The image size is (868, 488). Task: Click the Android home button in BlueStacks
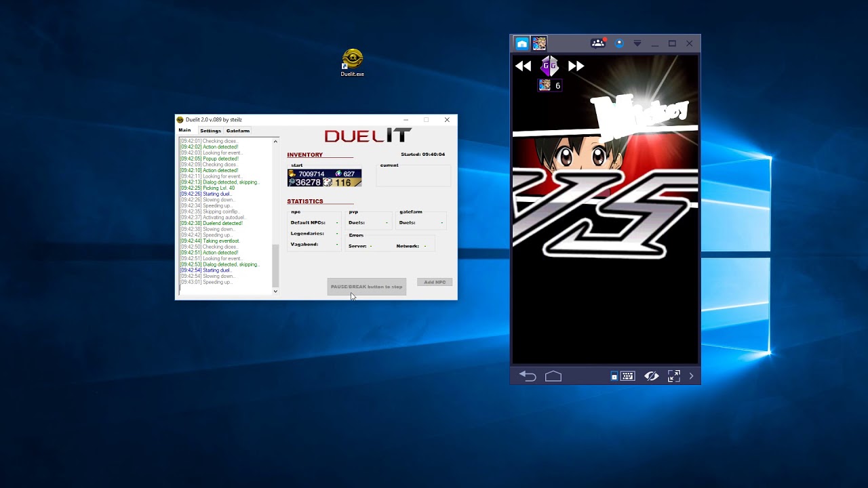[553, 376]
